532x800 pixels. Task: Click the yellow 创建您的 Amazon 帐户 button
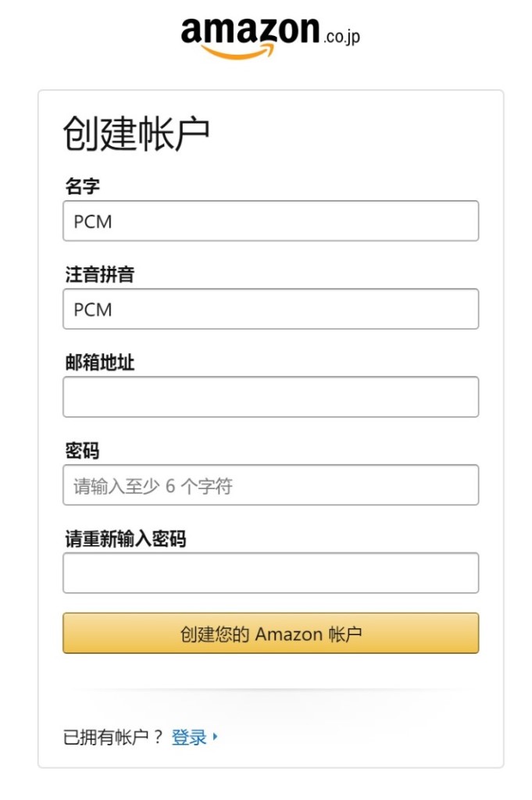[x=271, y=633]
